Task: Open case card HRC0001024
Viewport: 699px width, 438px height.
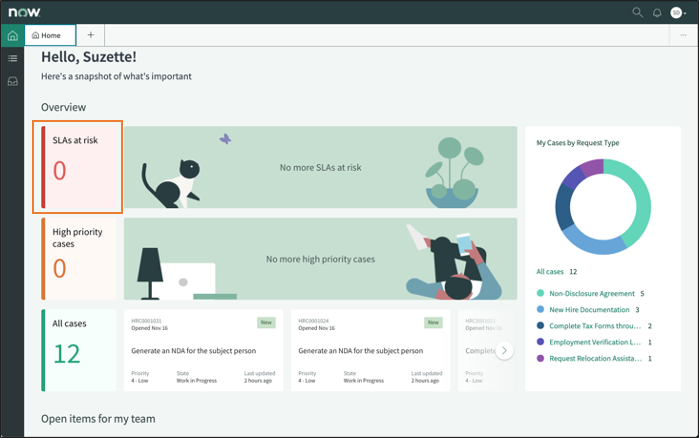Action: click(x=370, y=350)
